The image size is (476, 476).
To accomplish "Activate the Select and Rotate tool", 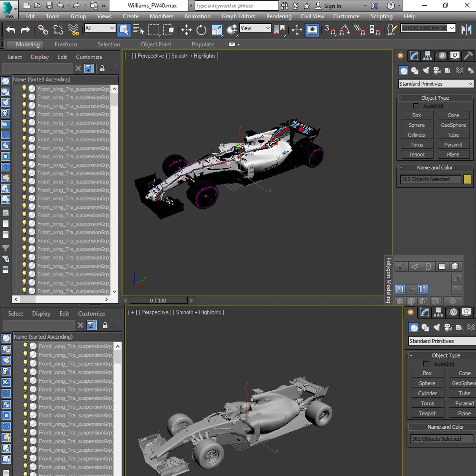I will click(201, 30).
